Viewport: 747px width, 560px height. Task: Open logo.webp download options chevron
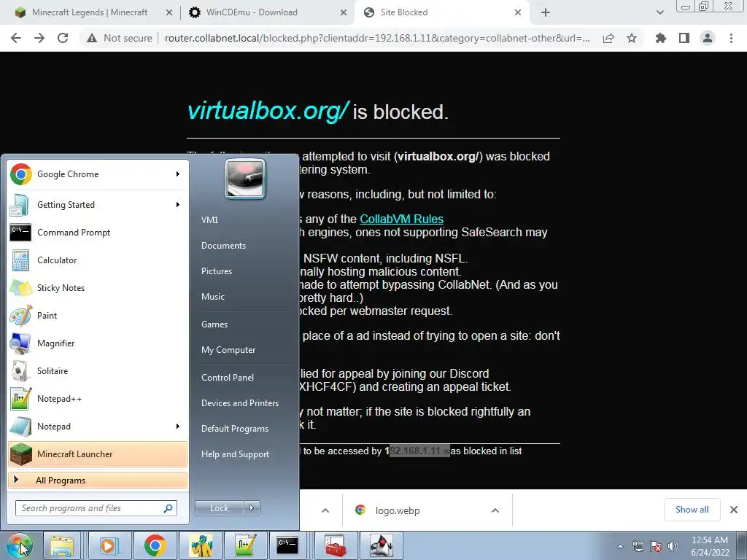coord(495,510)
